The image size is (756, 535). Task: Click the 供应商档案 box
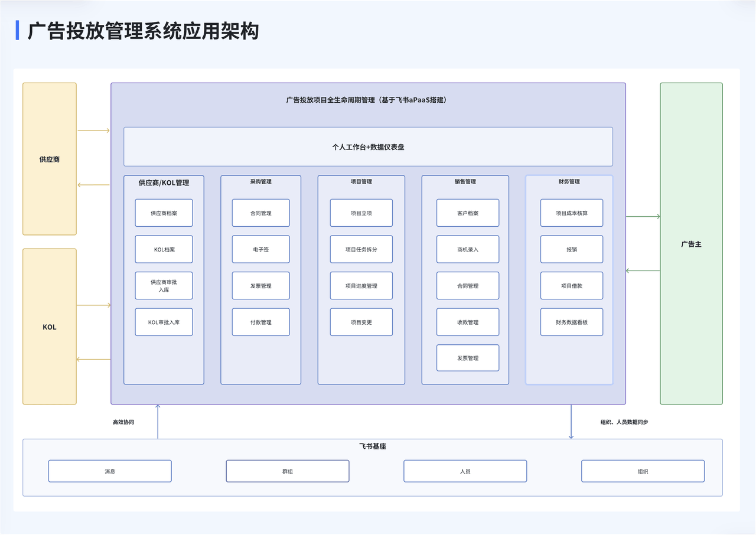coord(164,213)
